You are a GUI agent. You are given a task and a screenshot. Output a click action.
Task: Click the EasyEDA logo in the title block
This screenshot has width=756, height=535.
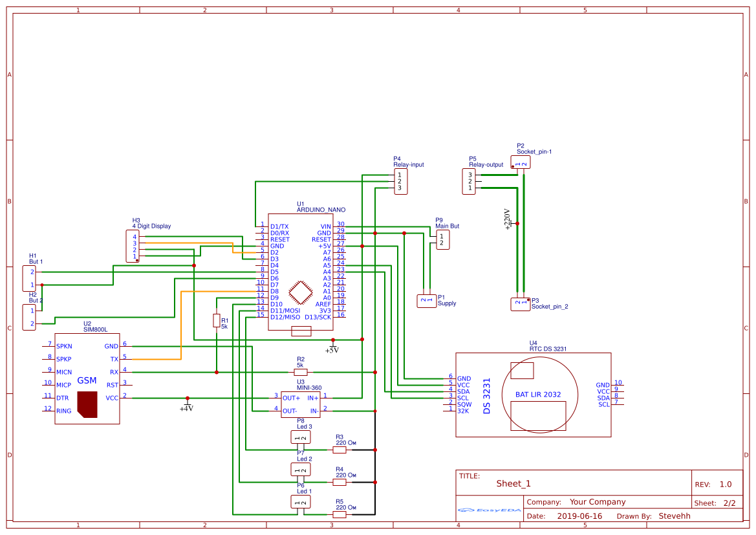coord(488,510)
